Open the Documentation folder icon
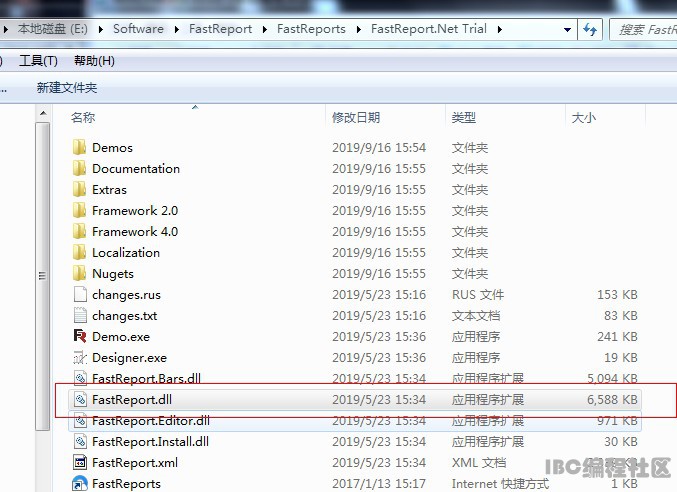 pyautogui.click(x=79, y=169)
